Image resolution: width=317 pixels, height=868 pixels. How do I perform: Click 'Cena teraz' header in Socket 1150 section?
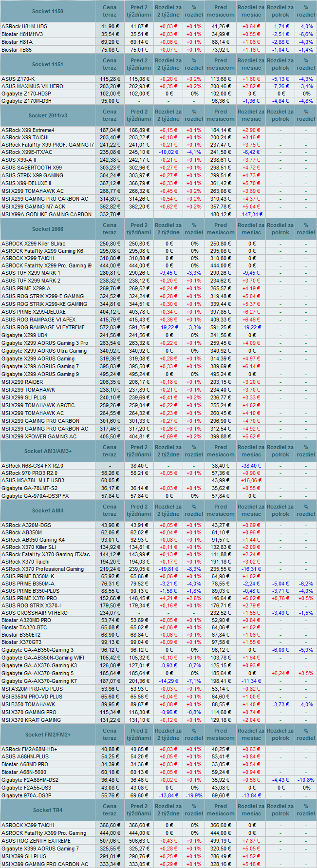(110, 11)
